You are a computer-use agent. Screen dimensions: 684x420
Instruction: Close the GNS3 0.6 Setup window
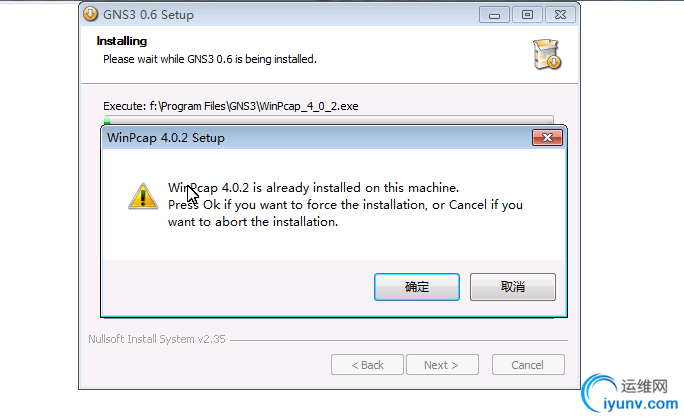pyautogui.click(x=557, y=14)
